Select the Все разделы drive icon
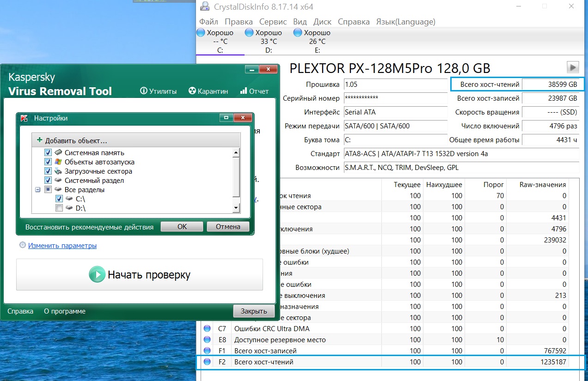Screen dimensions: 588x381 pos(58,189)
